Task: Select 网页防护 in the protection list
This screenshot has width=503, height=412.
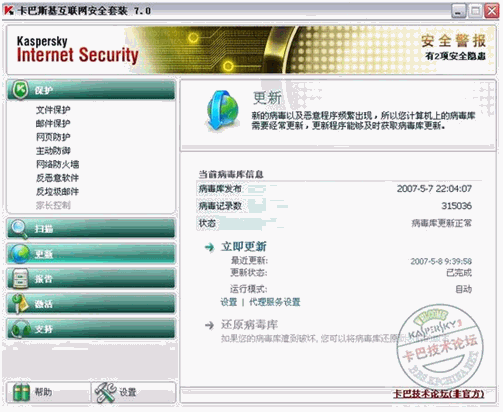Action: click(53, 137)
